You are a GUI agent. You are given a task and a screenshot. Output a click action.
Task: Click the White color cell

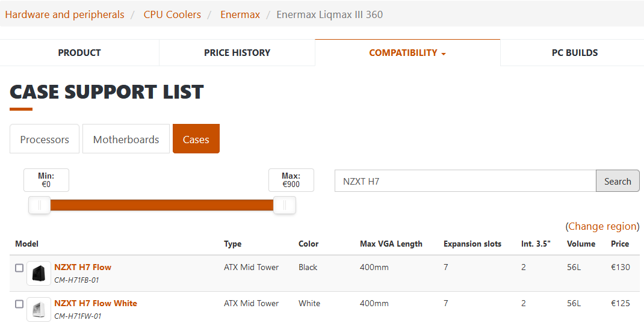click(x=309, y=303)
